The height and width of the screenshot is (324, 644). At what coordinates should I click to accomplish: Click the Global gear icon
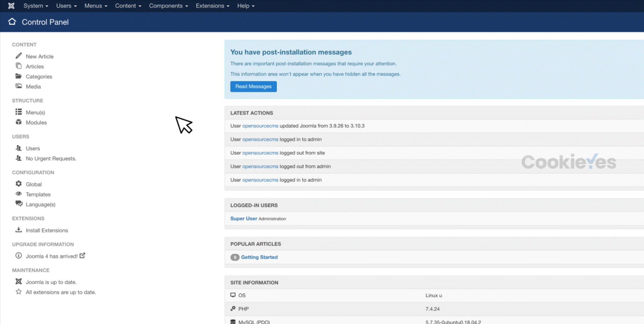click(x=18, y=183)
